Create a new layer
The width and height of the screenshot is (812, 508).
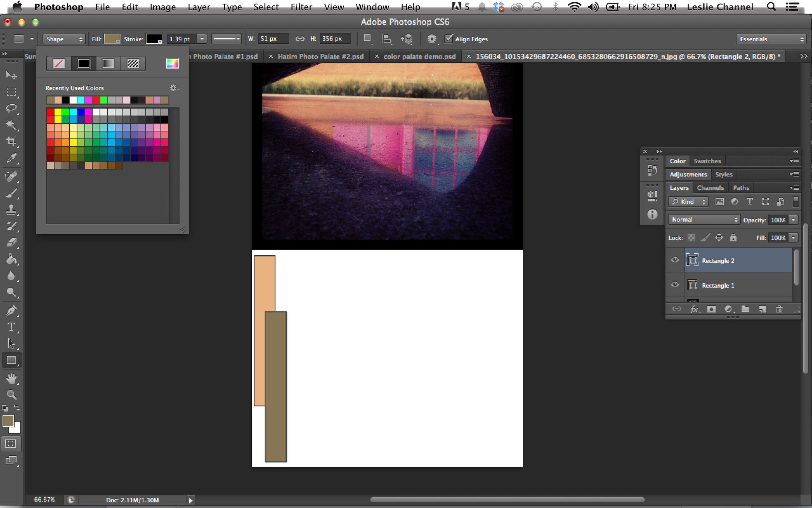(x=762, y=309)
